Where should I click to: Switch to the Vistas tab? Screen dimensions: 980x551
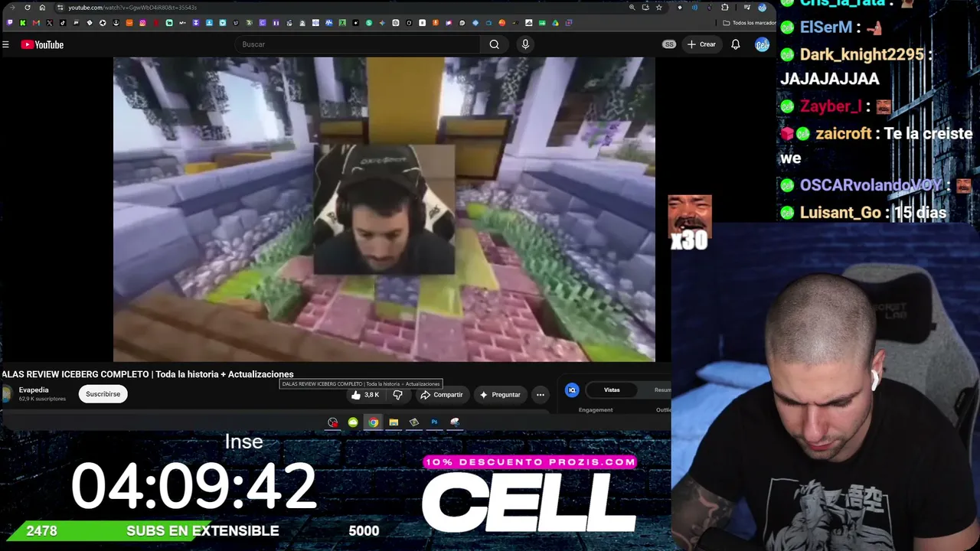pyautogui.click(x=612, y=390)
